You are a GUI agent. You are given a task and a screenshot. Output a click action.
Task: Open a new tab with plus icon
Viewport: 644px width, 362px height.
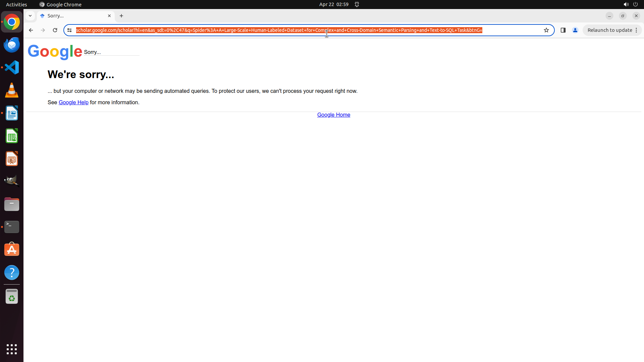[121, 16]
